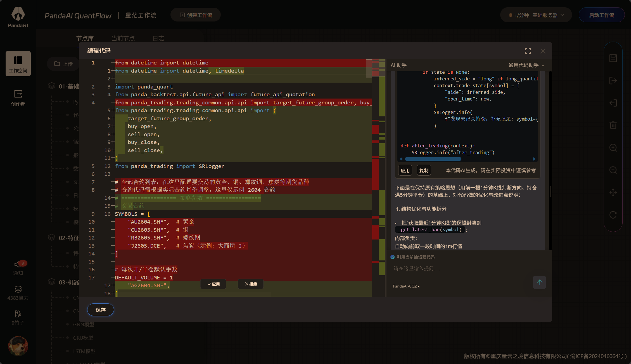Click the AI code block horizontal scrollbar
Viewport: 631px width, 364px height.
pos(433,159)
